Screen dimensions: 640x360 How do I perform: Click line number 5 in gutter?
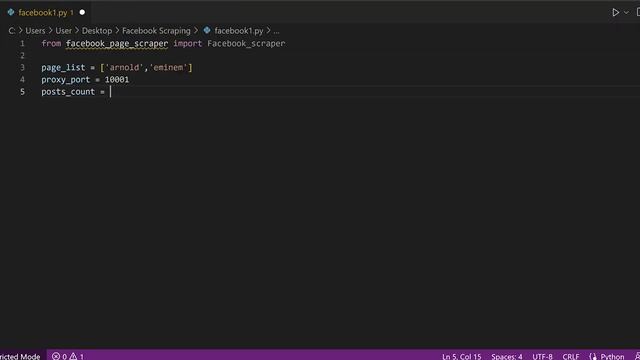[22, 91]
